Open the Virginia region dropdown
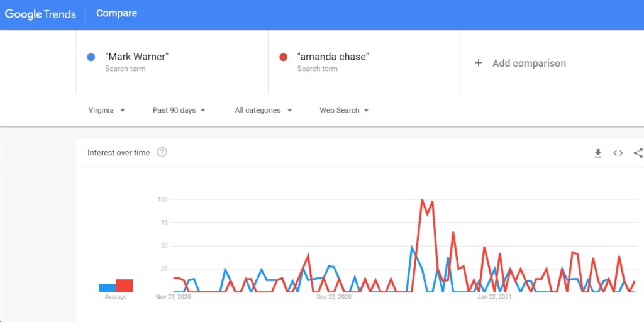This screenshot has height=322, width=644. tap(107, 110)
